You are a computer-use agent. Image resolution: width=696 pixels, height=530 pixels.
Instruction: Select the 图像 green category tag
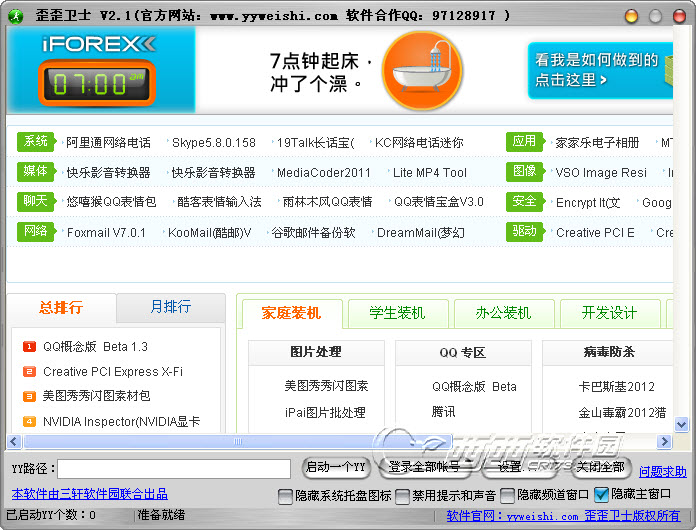pos(525,171)
